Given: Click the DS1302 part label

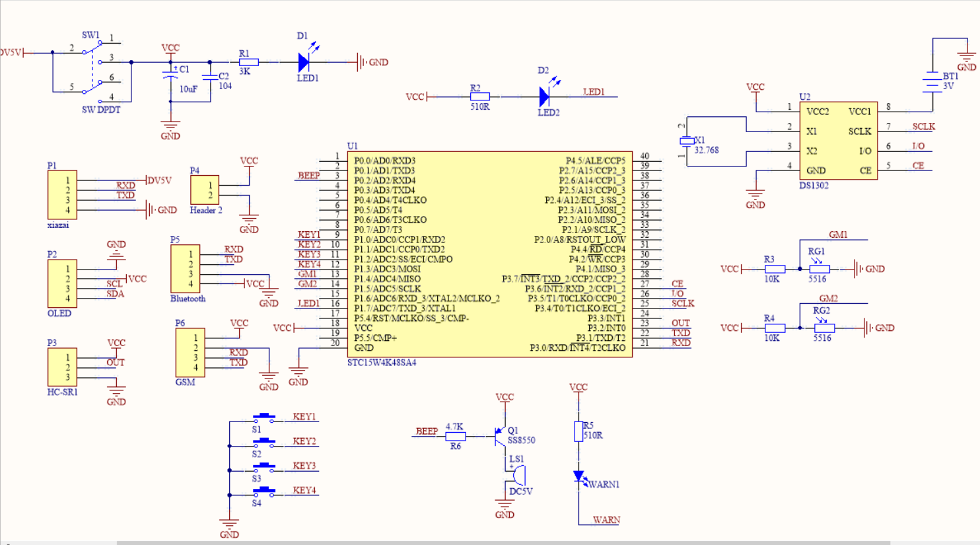Looking at the screenshot, I should point(814,186).
